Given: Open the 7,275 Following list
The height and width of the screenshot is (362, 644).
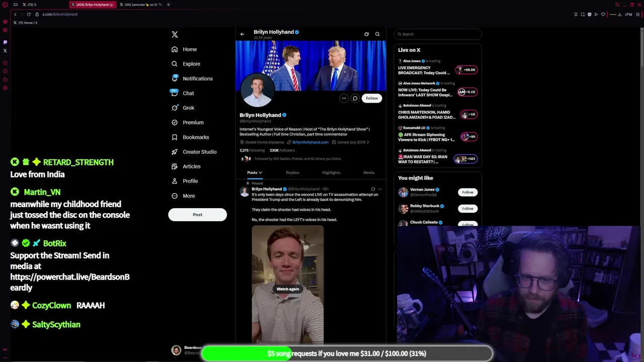Looking at the screenshot, I should point(252,150).
